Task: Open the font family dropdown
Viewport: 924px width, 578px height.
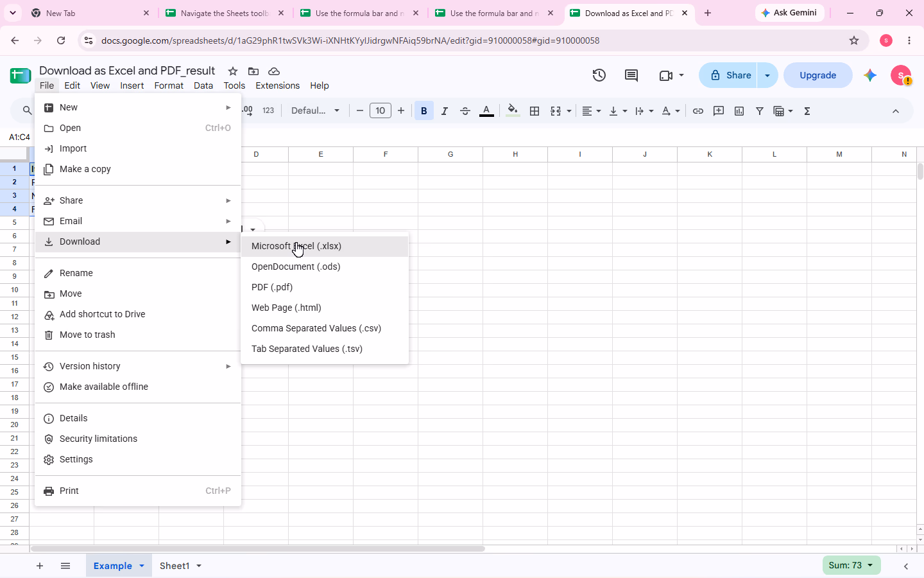Action: (x=315, y=111)
